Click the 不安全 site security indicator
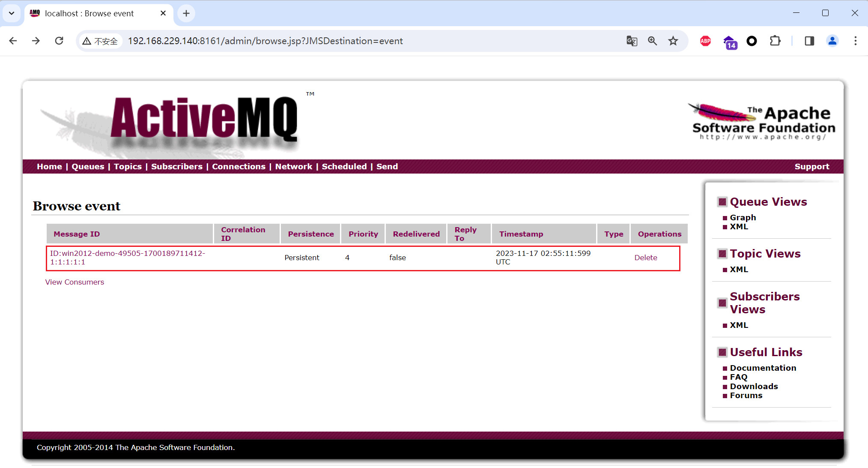This screenshot has height=468, width=868. pyautogui.click(x=101, y=41)
